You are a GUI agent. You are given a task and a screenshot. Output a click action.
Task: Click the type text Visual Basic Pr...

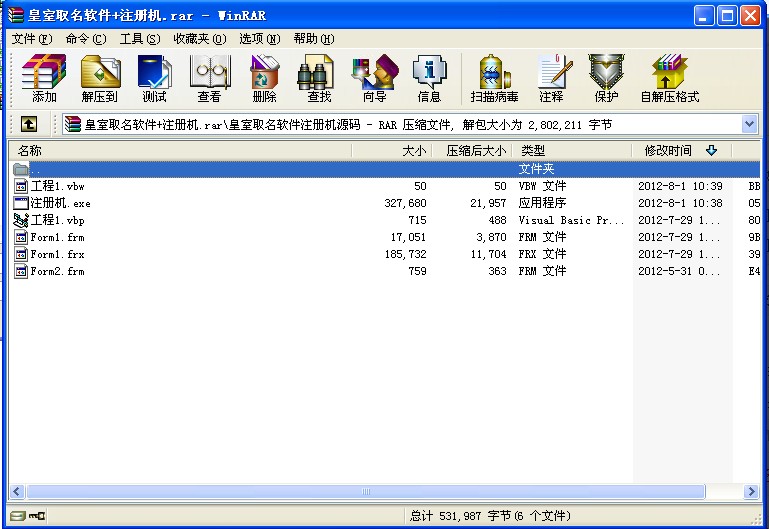click(x=571, y=220)
